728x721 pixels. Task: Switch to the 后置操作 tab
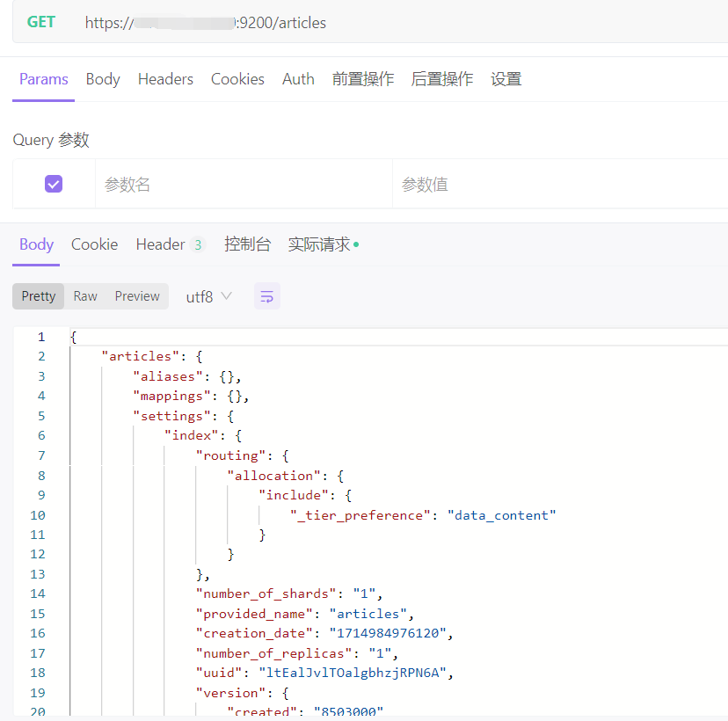441,79
